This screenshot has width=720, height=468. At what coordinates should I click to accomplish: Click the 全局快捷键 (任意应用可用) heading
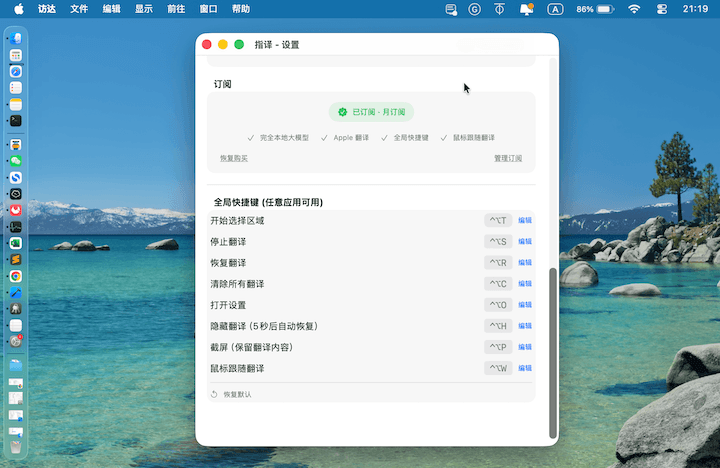(268, 203)
